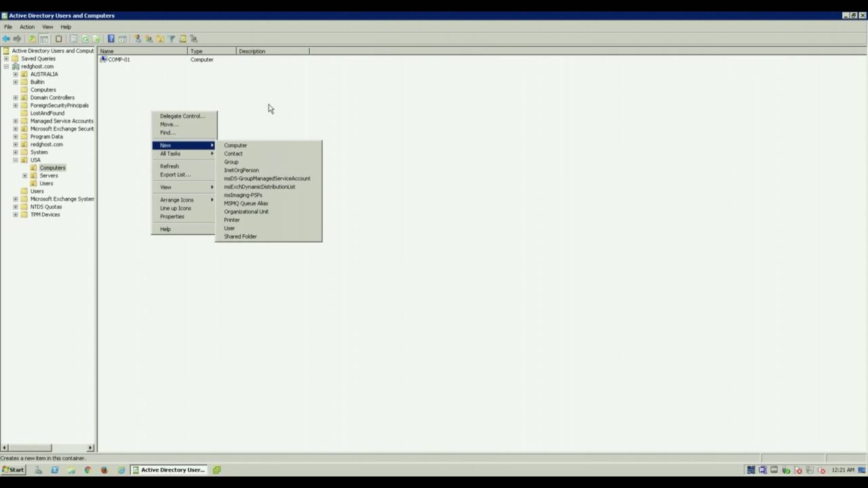Select the NTDS Quotas tree node
Screen dimensions: 868x488
46,207
